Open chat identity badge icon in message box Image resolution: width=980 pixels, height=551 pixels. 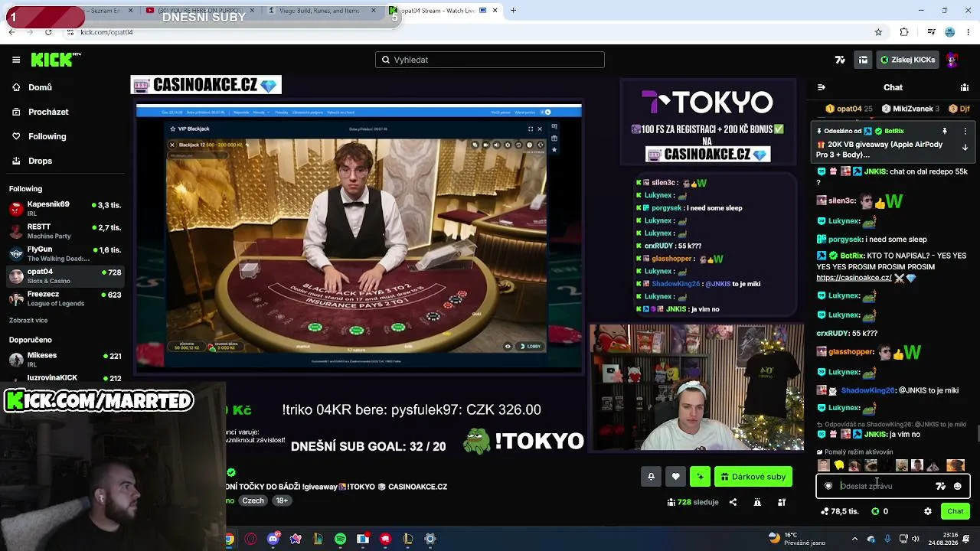coord(828,486)
